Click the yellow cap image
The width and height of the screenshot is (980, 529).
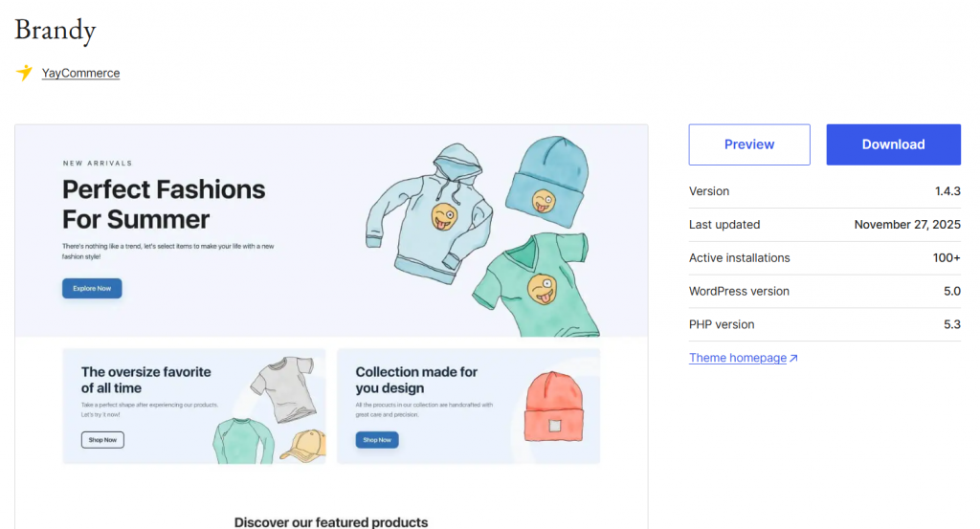pos(303,445)
